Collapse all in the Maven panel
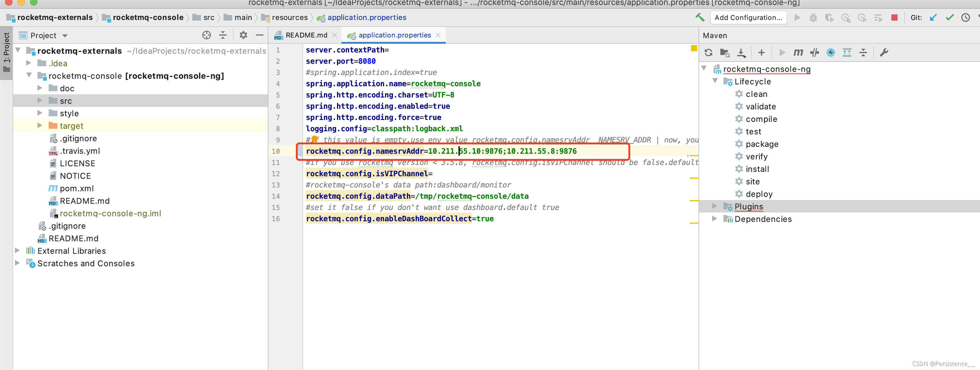 coord(863,52)
